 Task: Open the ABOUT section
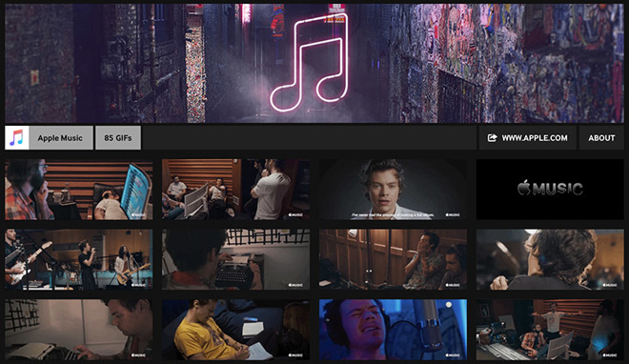601,138
